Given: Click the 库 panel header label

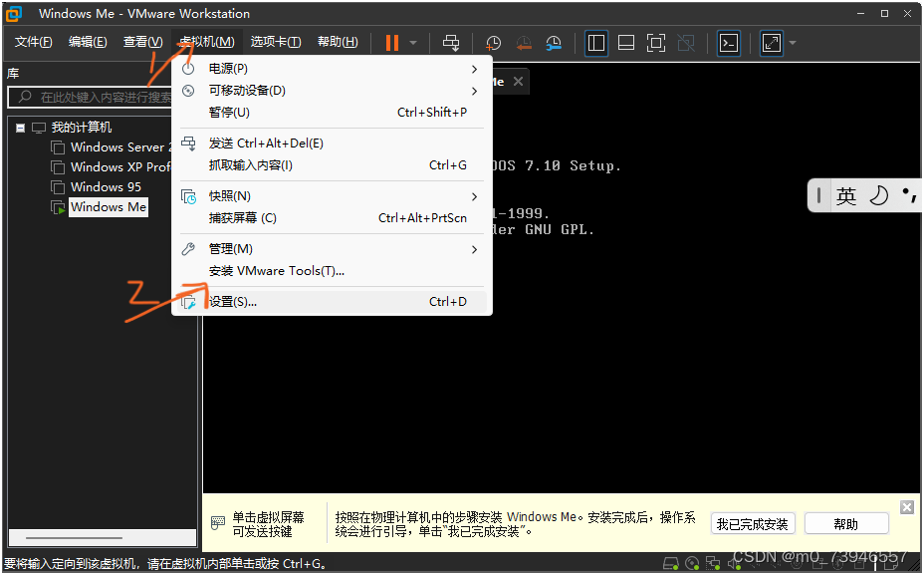Looking at the screenshot, I should pos(13,74).
